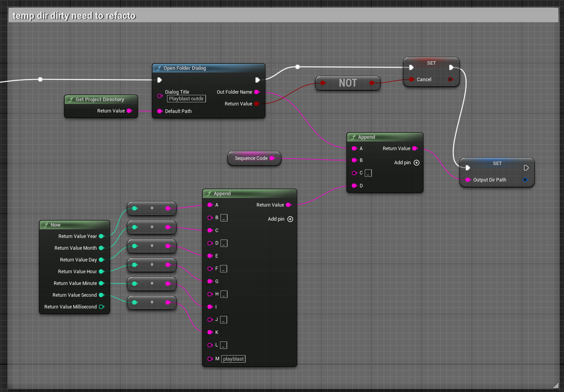Click the Return Value Day pin

102,260
